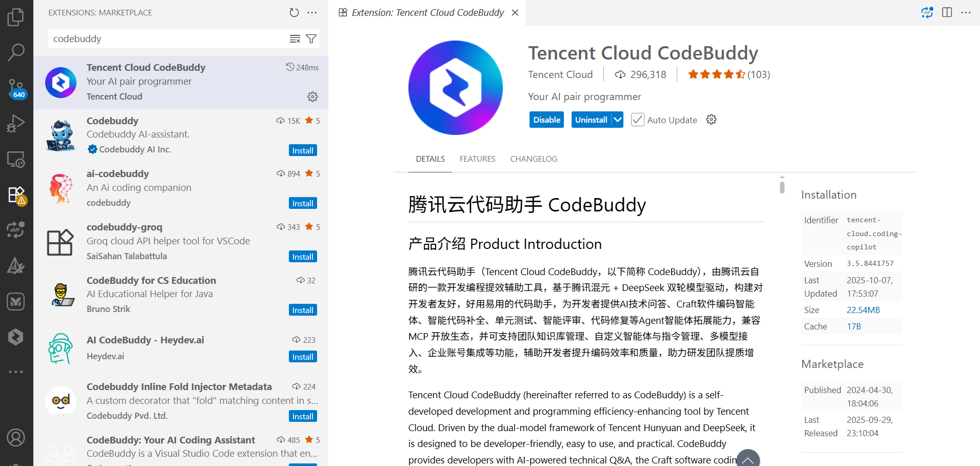Install CodeBuddy for CS Education

click(x=303, y=310)
